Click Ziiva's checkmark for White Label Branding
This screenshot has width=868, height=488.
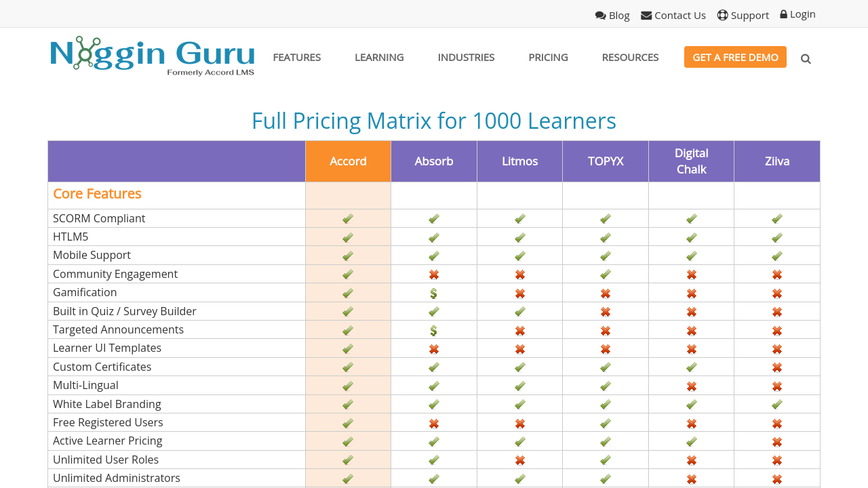click(x=777, y=405)
